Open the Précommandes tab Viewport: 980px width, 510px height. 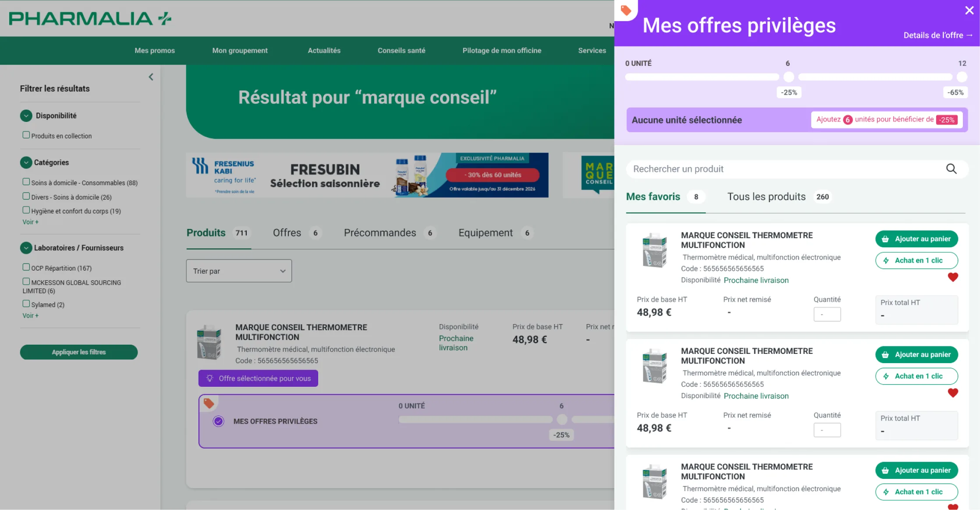(390, 233)
